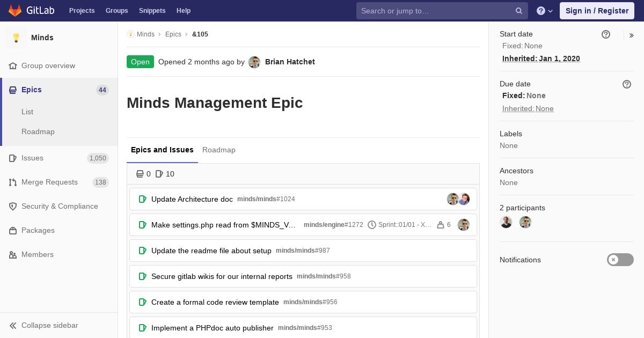The height and width of the screenshot is (338, 644).
Task: Click Brian Hatchet's author avatar
Action: [x=254, y=62]
